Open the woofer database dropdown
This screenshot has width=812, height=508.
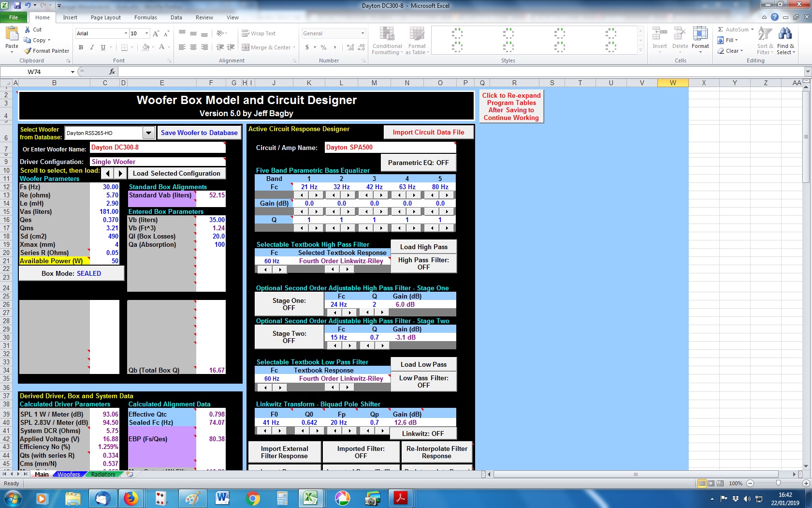(x=149, y=133)
